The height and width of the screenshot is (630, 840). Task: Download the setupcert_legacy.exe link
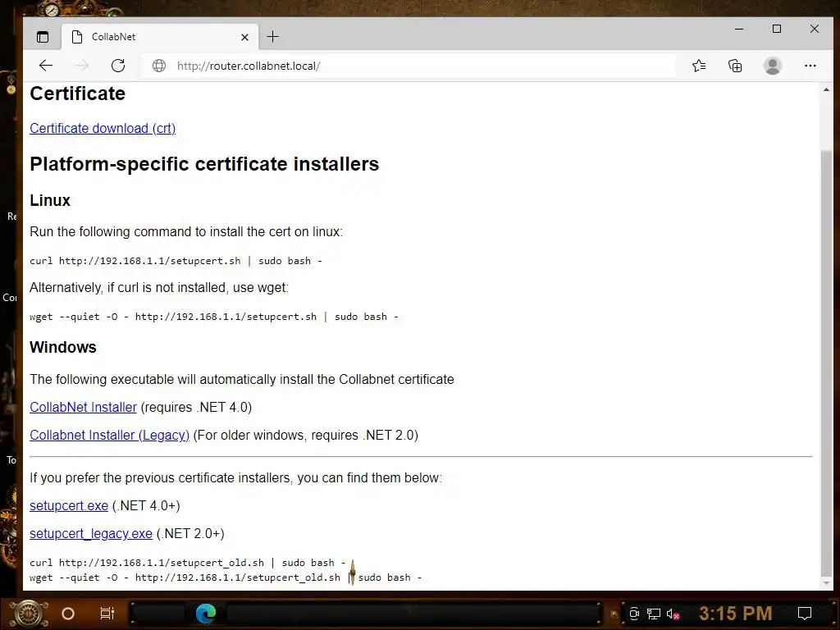tap(90, 533)
